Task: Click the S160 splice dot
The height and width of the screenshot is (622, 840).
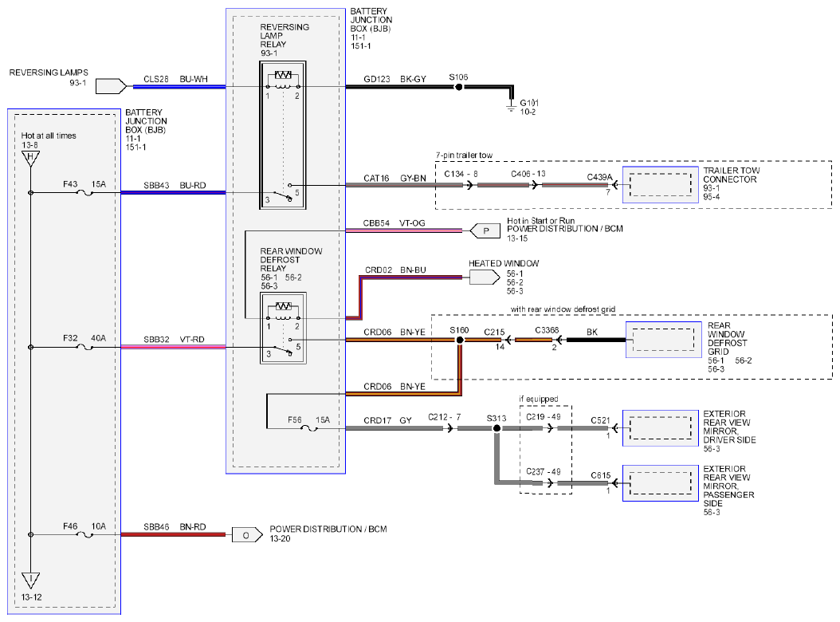Action: click(460, 340)
